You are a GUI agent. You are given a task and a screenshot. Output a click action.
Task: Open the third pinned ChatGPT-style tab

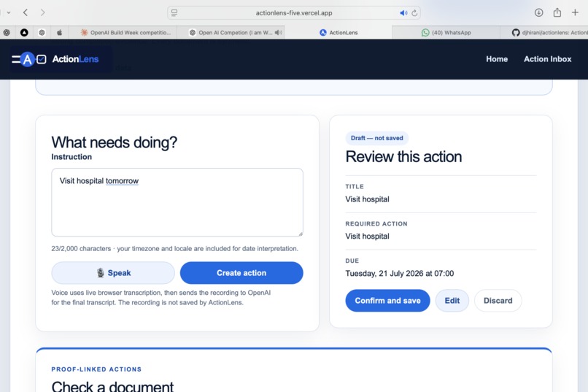pos(42,33)
